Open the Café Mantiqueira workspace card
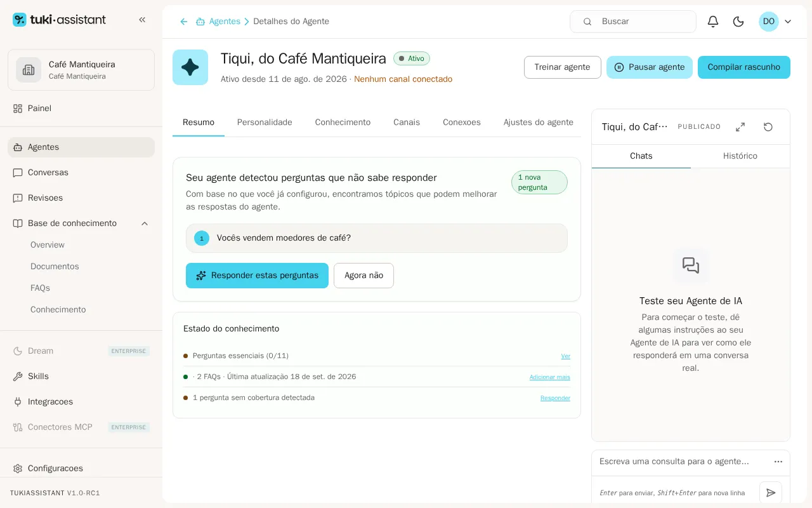The height and width of the screenshot is (508, 812). [x=81, y=70]
